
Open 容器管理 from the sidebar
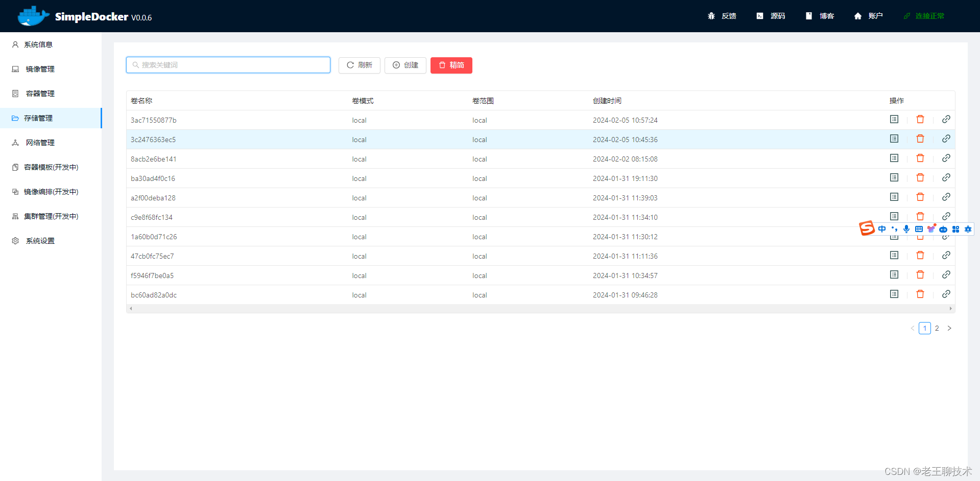(39, 94)
